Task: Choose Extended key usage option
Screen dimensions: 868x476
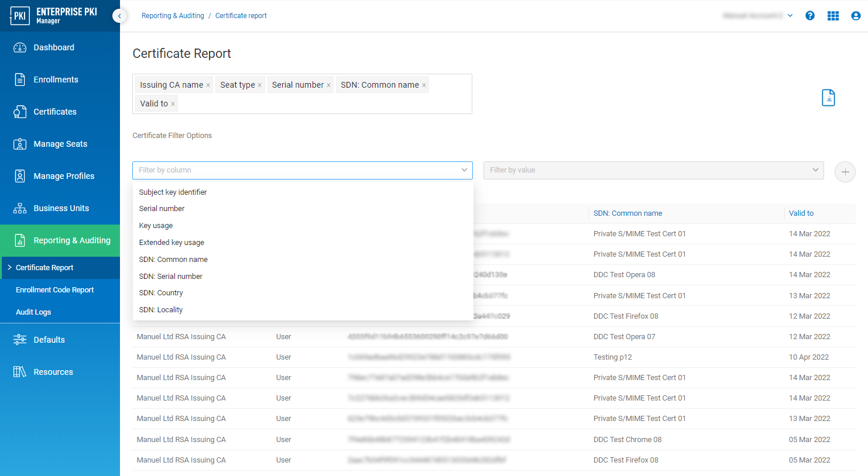Action: coord(171,243)
